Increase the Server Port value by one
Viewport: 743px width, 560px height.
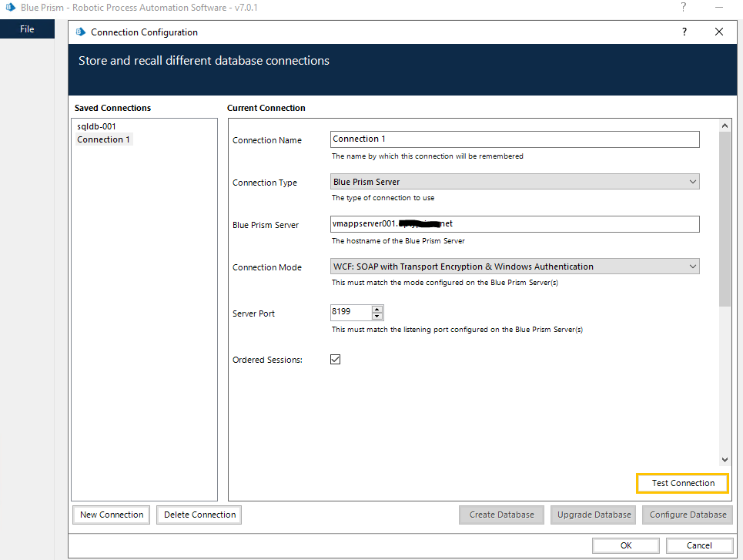[377, 309]
